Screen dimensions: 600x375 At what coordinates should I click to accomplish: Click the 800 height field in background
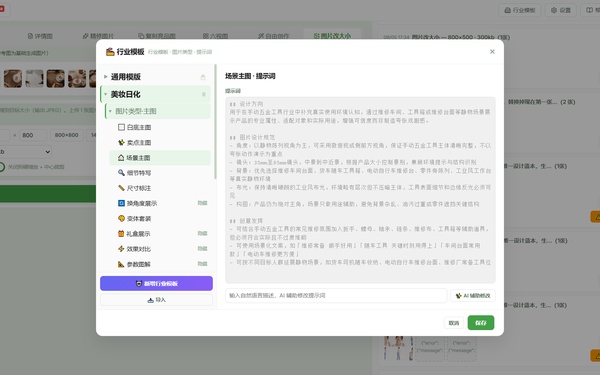click(33, 135)
